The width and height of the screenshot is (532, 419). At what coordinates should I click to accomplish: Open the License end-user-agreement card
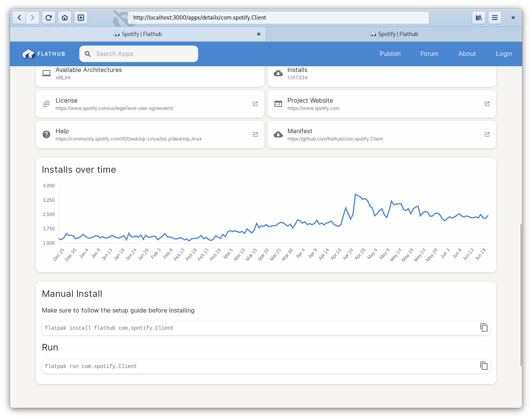point(150,104)
